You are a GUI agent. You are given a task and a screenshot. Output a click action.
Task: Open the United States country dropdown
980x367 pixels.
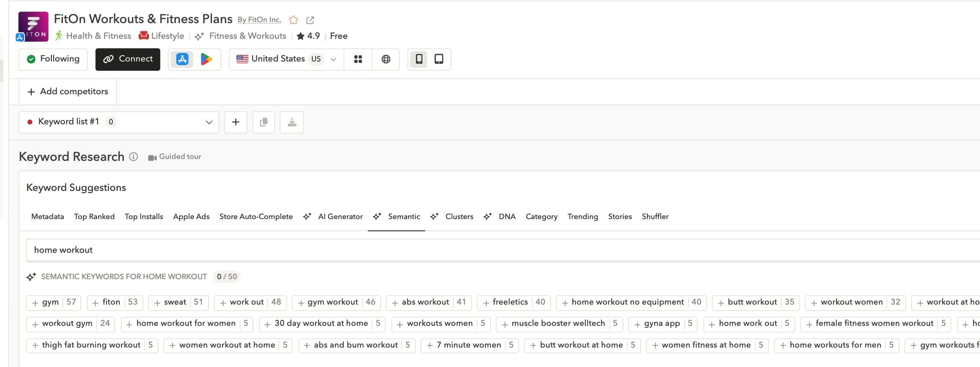tap(286, 59)
